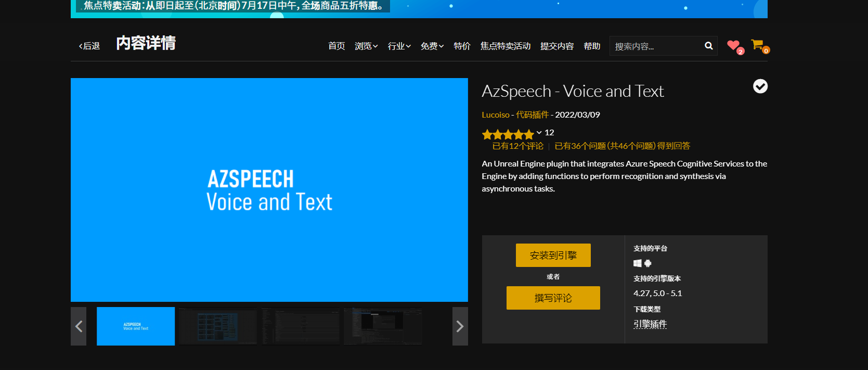Show next thumbnails with right arrow
The image size is (868, 370).
point(460,326)
